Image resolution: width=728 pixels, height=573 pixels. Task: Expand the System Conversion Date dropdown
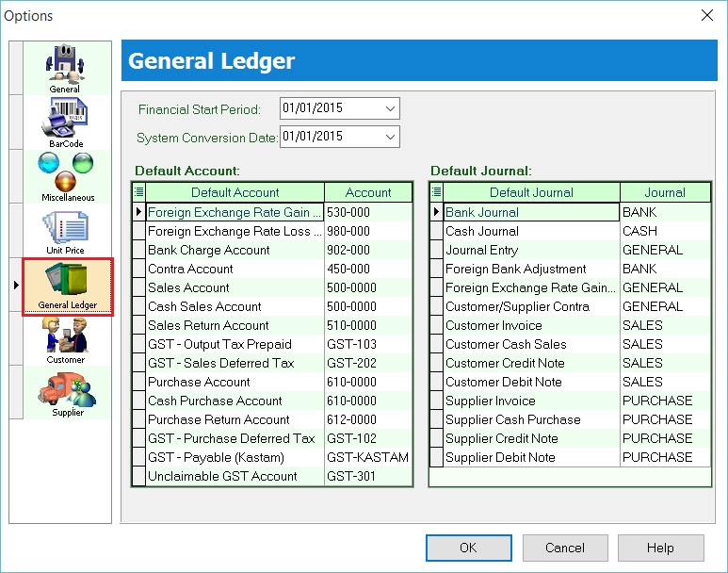click(391, 137)
